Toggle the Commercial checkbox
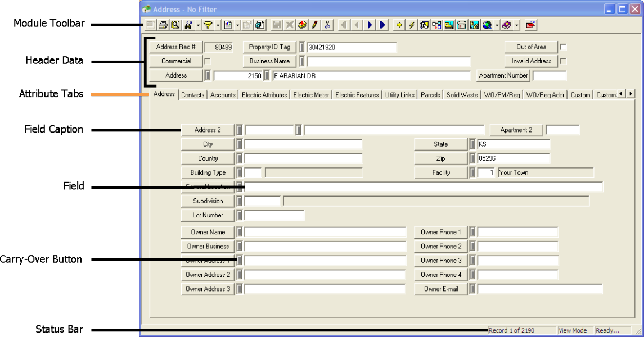The height and width of the screenshot is (337, 644). [208, 61]
